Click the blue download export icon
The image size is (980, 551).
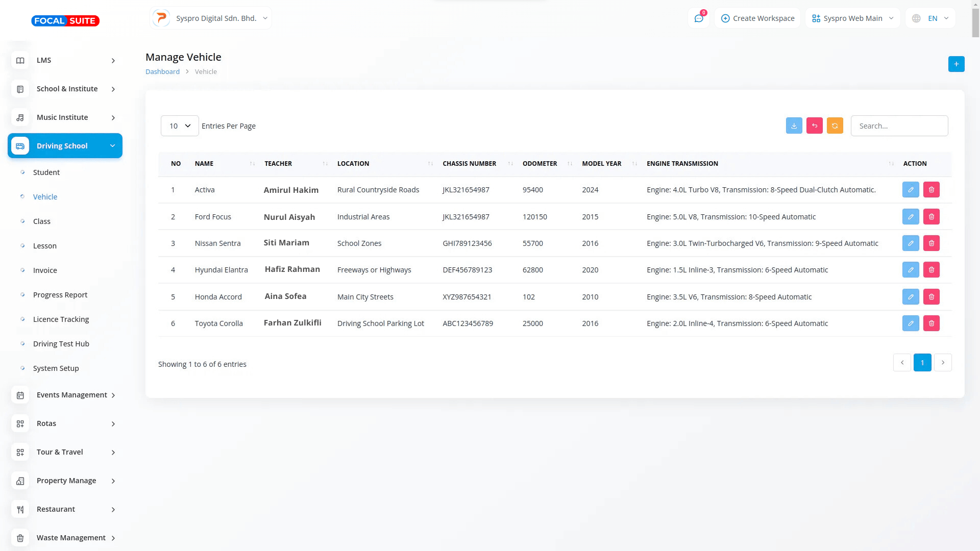point(794,126)
